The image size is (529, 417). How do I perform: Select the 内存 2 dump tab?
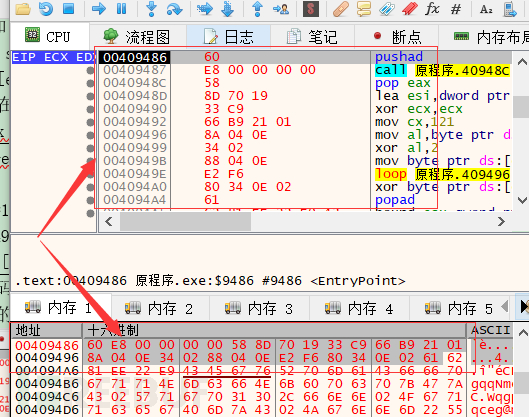point(159,308)
